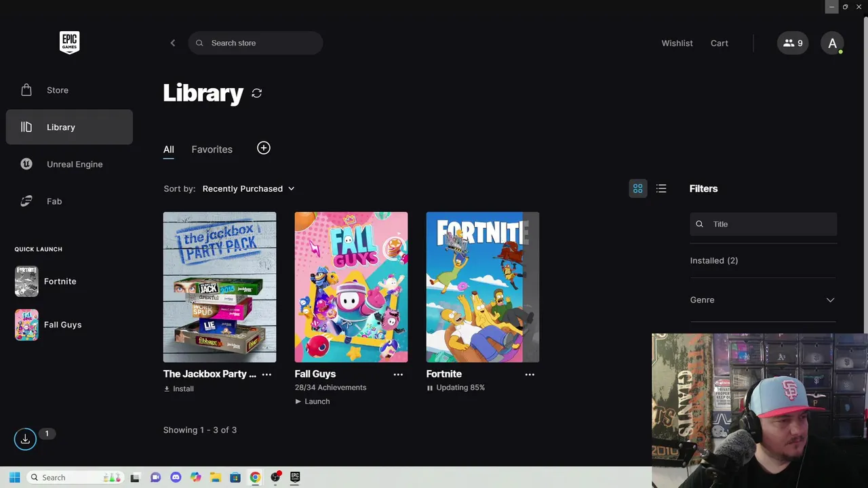Open the downloads icon at sidebar bottom
868x488 pixels.
click(25, 439)
